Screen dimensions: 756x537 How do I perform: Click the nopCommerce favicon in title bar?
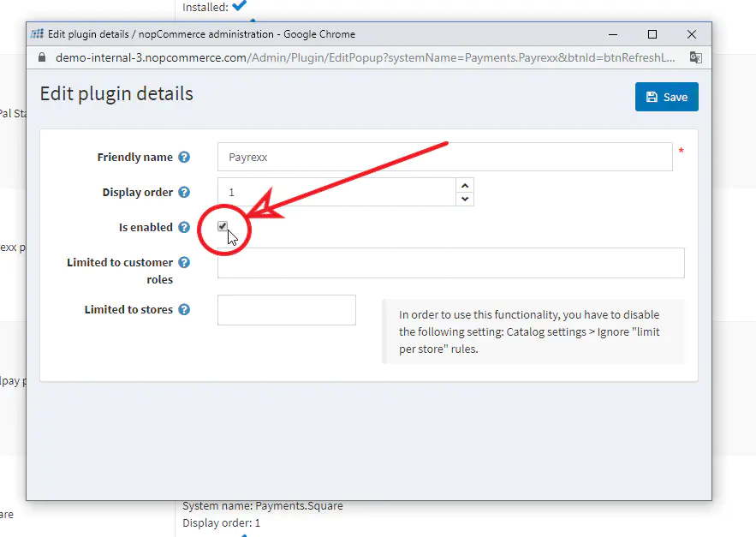pyautogui.click(x=37, y=34)
